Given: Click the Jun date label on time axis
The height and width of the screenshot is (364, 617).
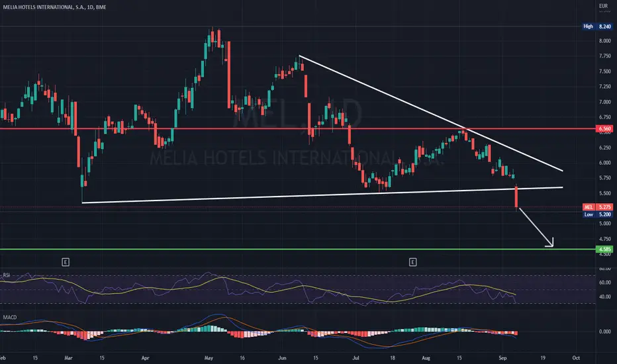Looking at the screenshot, I should [282, 358].
